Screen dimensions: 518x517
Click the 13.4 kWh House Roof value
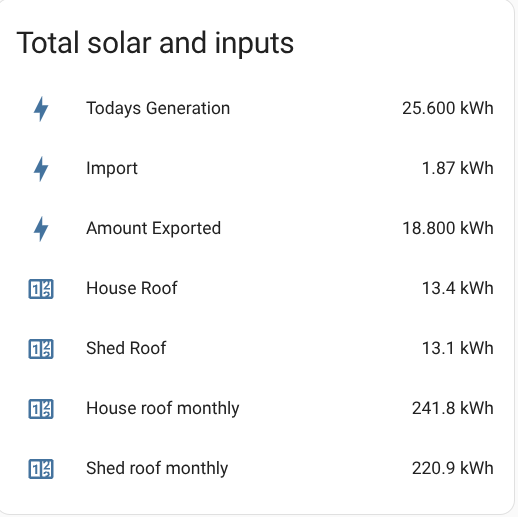click(x=458, y=288)
